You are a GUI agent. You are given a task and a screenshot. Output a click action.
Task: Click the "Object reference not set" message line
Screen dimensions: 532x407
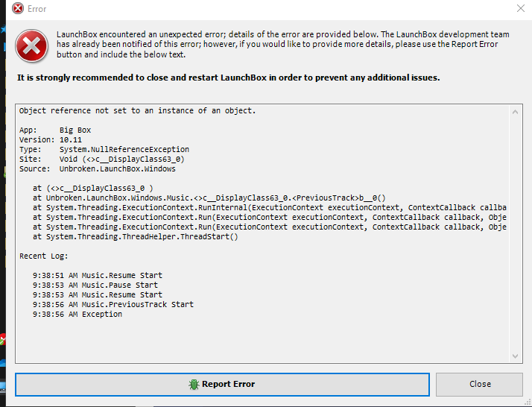click(x=137, y=110)
